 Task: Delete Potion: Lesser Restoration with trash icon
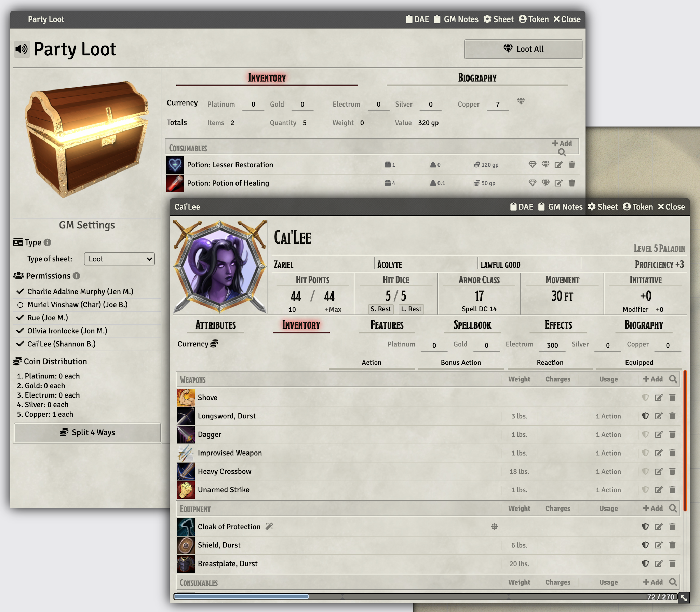pyautogui.click(x=572, y=165)
